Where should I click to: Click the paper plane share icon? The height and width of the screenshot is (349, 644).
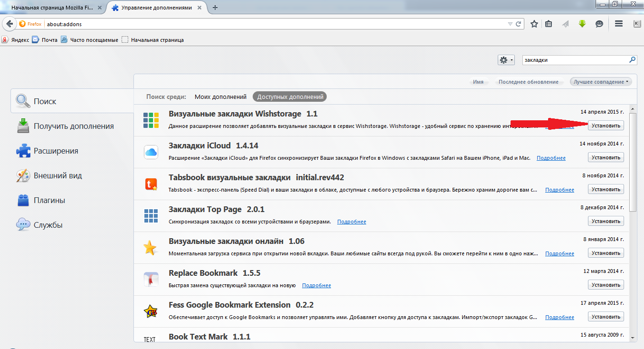tap(566, 24)
